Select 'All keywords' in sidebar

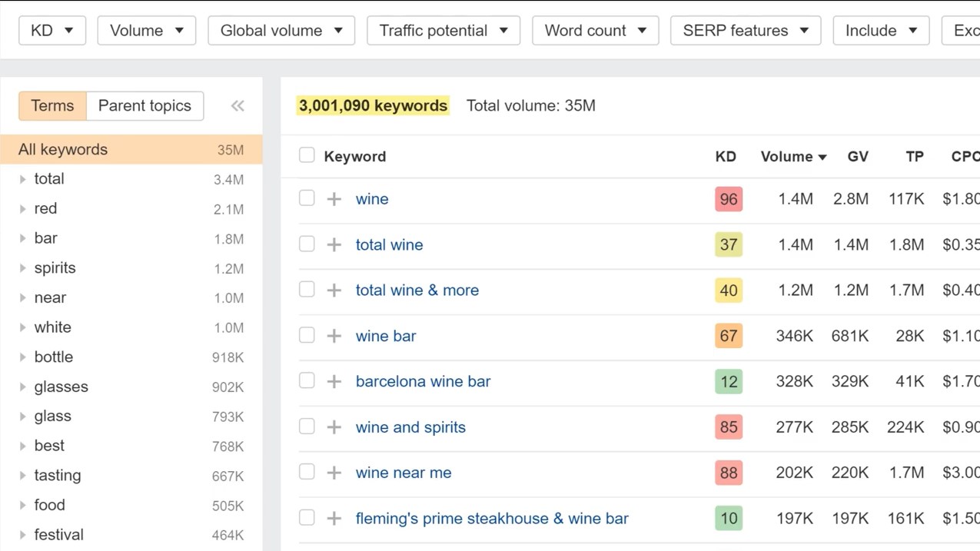tap(131, 150)
